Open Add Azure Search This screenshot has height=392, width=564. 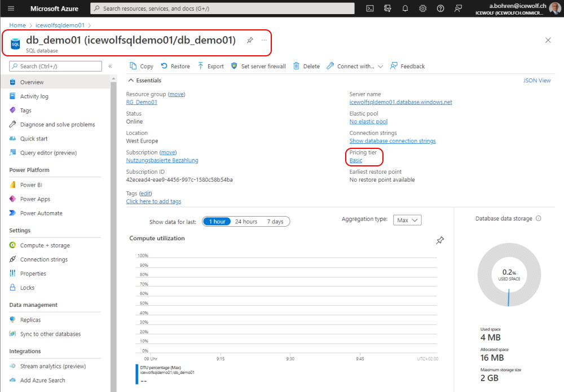coord(55,380)
